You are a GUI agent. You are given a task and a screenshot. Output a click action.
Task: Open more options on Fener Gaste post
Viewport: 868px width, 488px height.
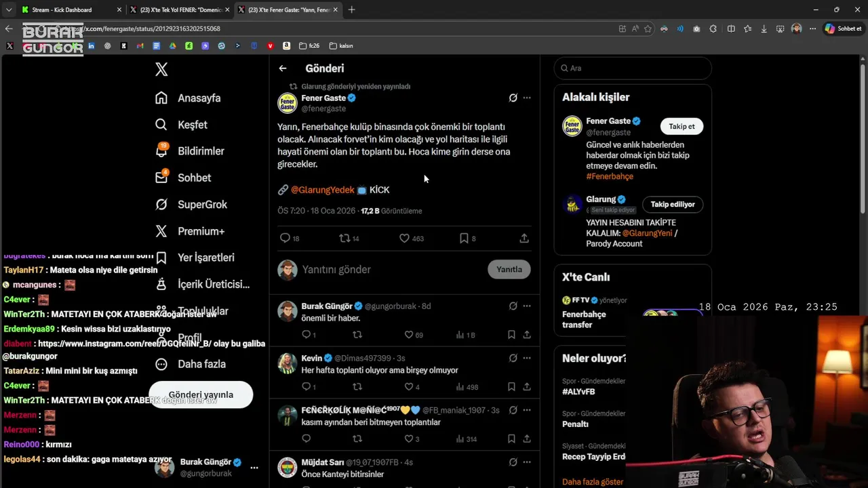click(527, 98)
